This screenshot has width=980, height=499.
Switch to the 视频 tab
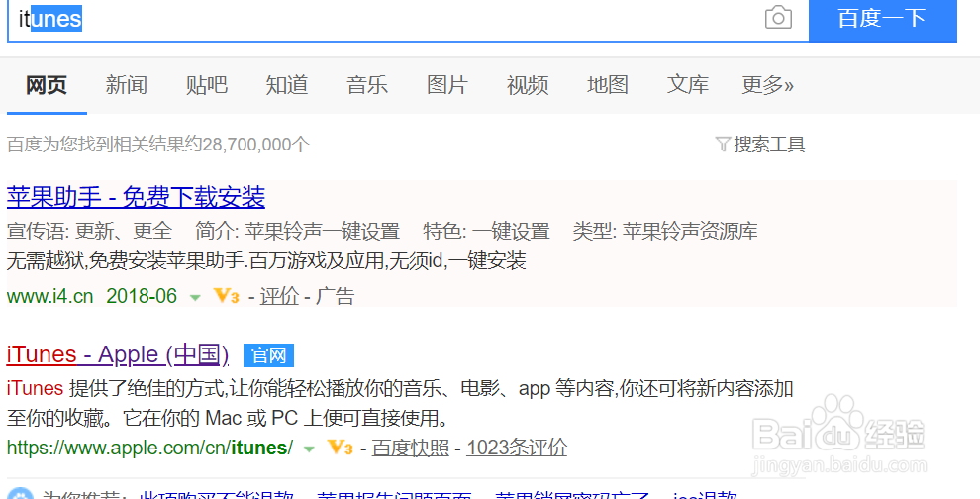[528, 85]
